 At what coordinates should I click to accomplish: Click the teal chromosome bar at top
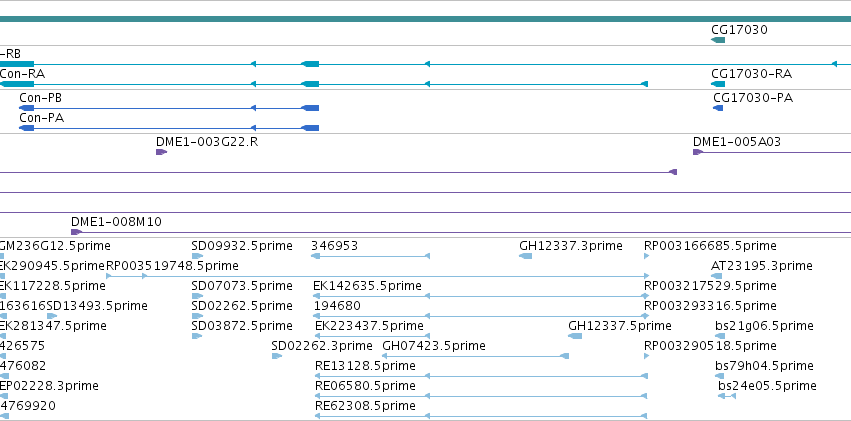pyautogui.click(x=426, y=20)
